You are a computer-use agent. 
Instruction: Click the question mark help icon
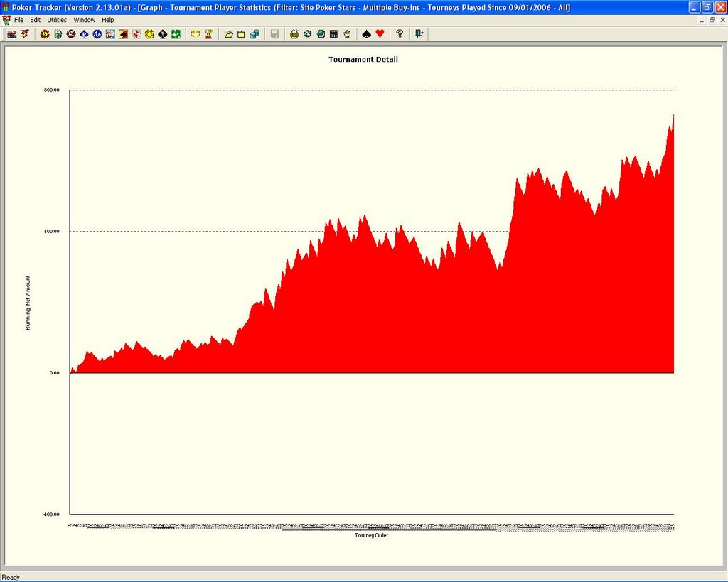[400, 34]
